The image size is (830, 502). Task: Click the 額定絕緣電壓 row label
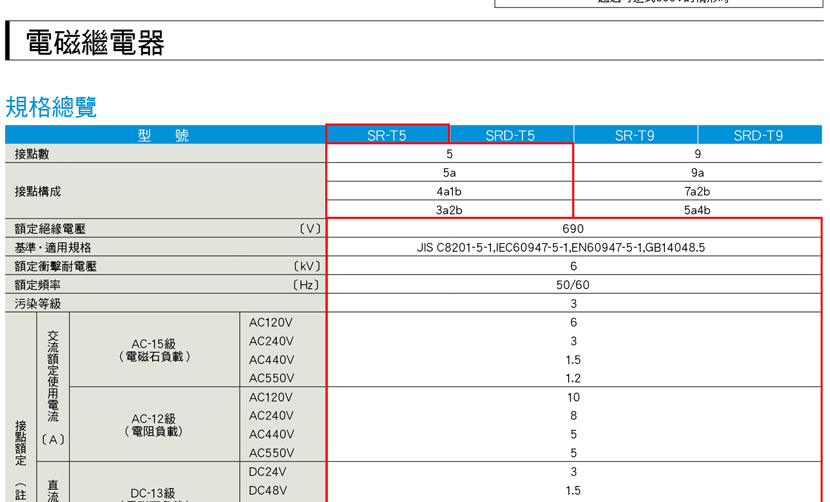click(50, 229)
